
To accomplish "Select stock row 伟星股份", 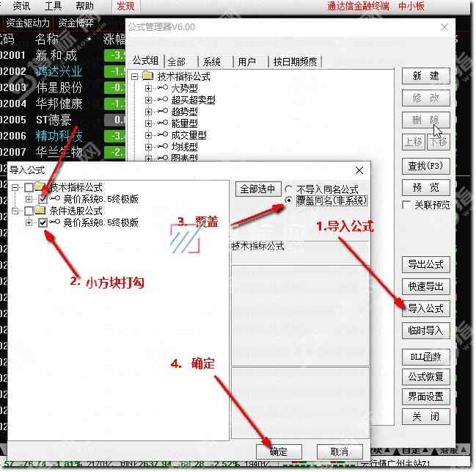I will point(59,87).
